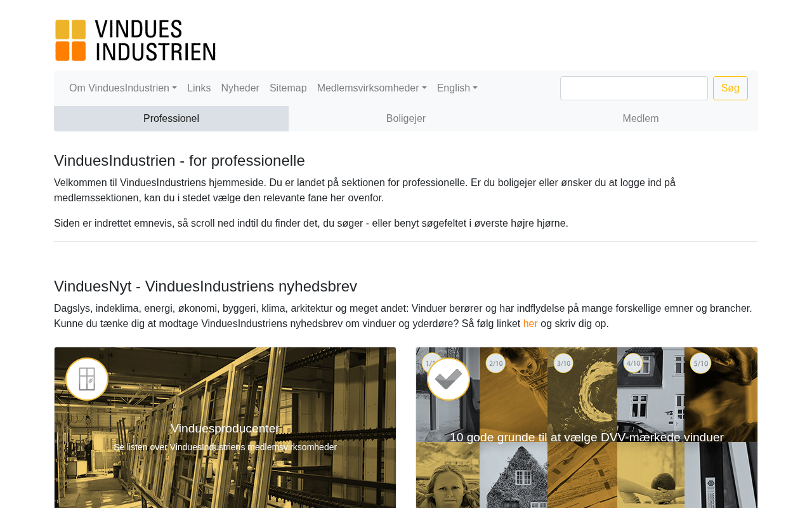Screen dimensions: 812x508
Task: Click the VinduesIndustrien logo
Action: (135, 40)
